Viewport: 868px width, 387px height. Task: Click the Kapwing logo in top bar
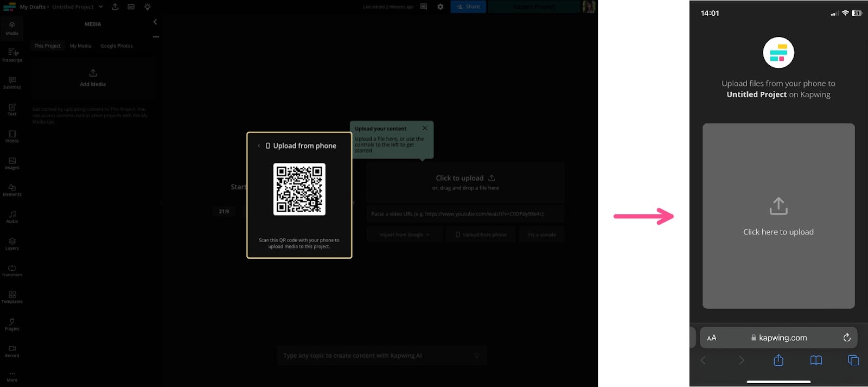pos(9,7)
